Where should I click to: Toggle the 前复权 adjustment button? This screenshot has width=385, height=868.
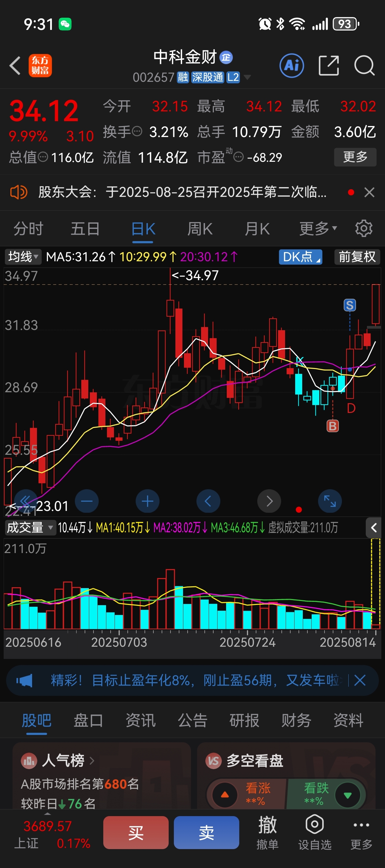click(x=357, y=257)
